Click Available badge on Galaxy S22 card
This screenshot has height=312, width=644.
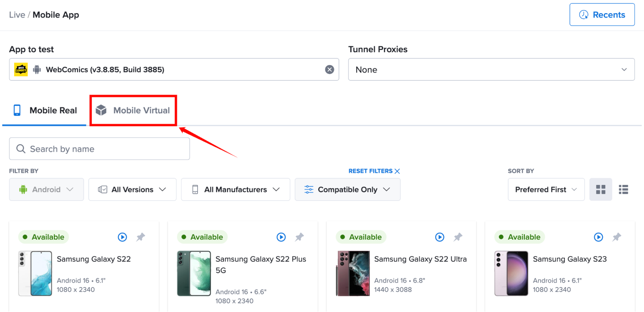[43, 237]
